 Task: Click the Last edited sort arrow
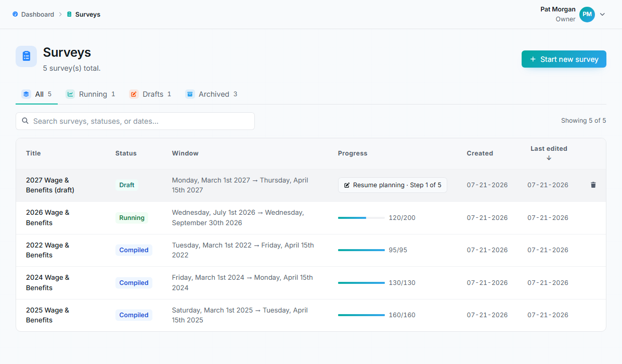[549, 158]
